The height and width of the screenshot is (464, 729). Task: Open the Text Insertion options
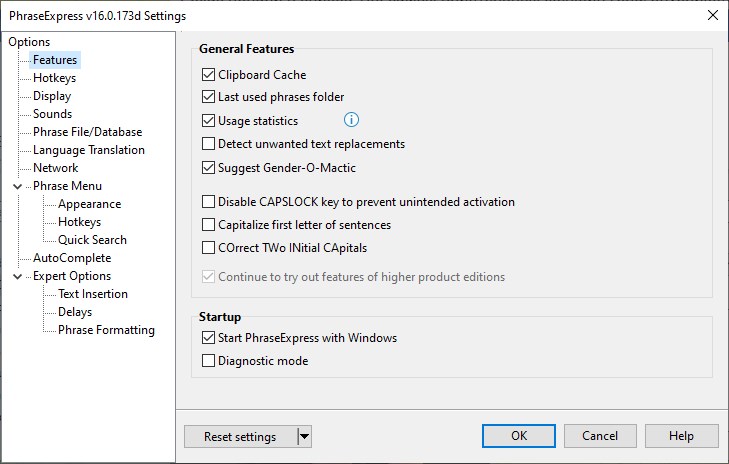(x=93, y=294)
